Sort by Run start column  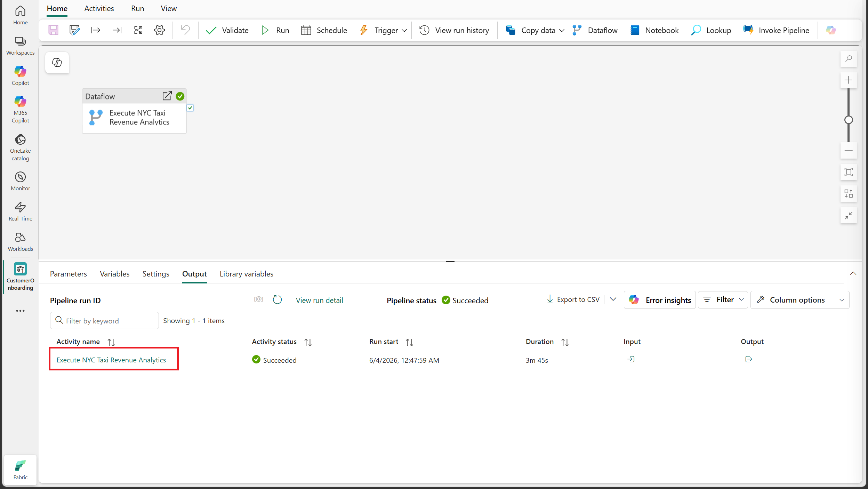410,342
